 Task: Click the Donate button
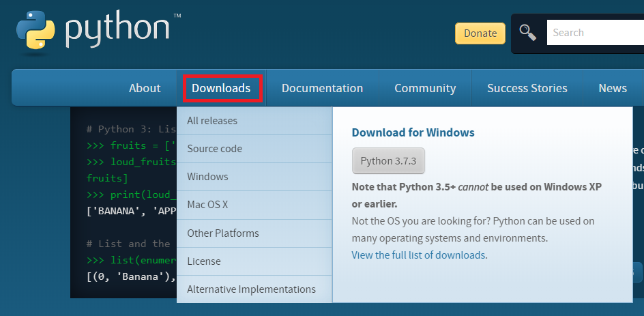[480, 33]
